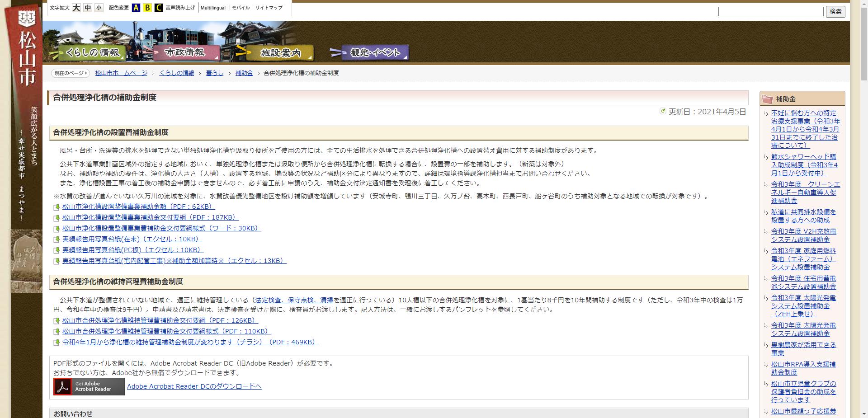Click the folder icon on 補助金 panel header
Viewport: 868px width, 418px height.
(x=767, y=99)
